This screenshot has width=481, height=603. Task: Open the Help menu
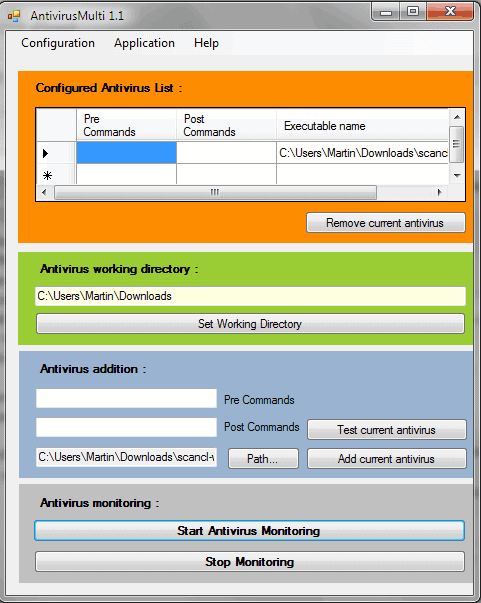click(x=206, y=43)
